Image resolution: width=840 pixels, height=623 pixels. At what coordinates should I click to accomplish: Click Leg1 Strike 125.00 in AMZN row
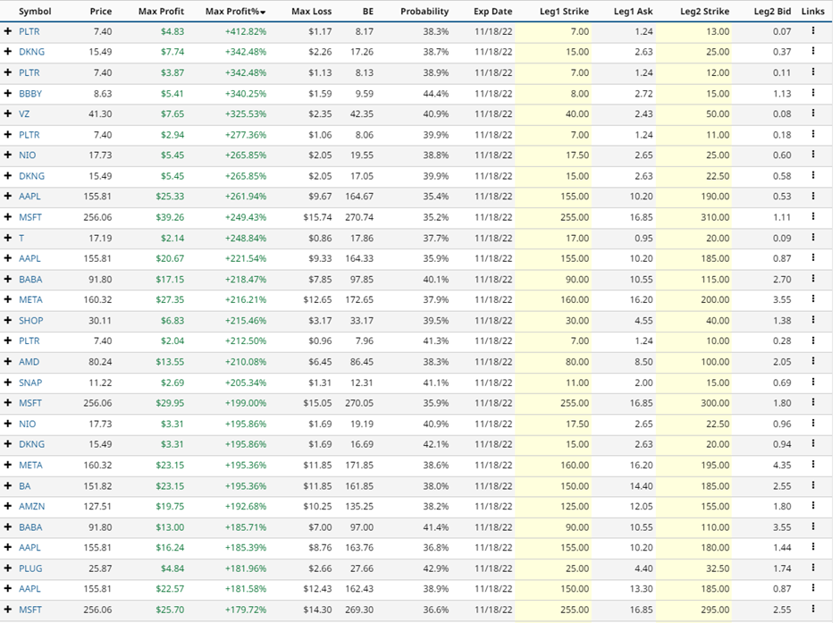(575, 506)
